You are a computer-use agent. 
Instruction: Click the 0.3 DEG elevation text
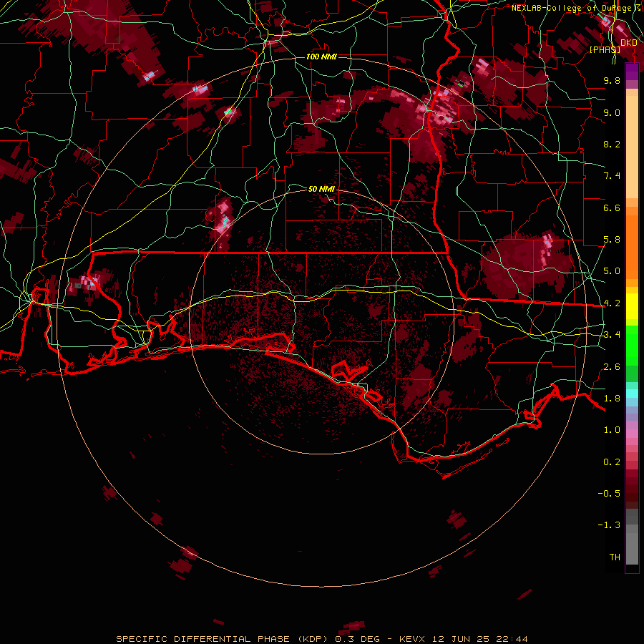point(357,639)
